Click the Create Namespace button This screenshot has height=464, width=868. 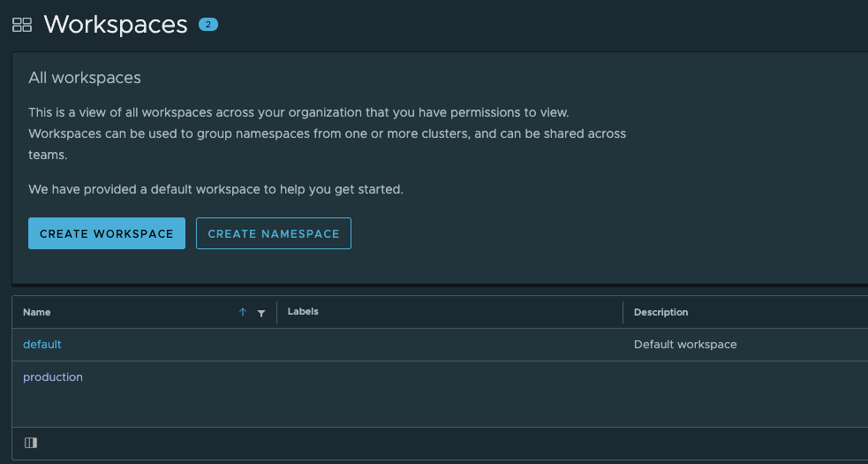tap(274, 233)
